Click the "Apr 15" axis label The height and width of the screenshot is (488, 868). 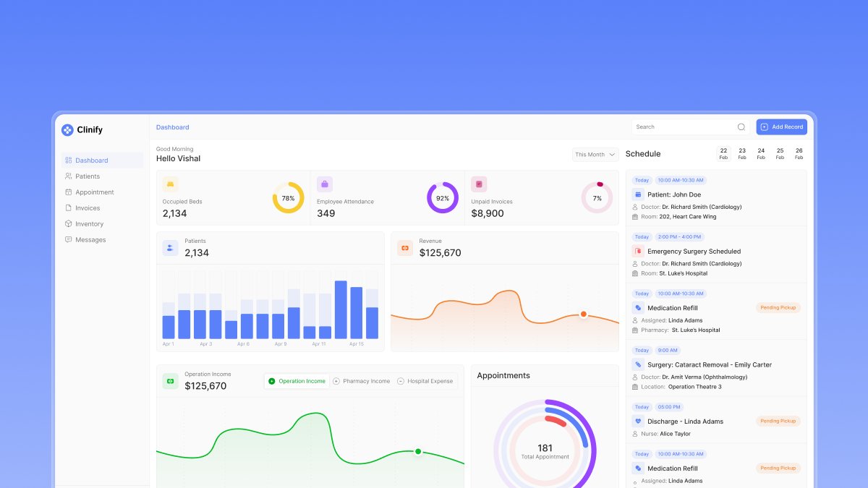[x=356, y=344]
